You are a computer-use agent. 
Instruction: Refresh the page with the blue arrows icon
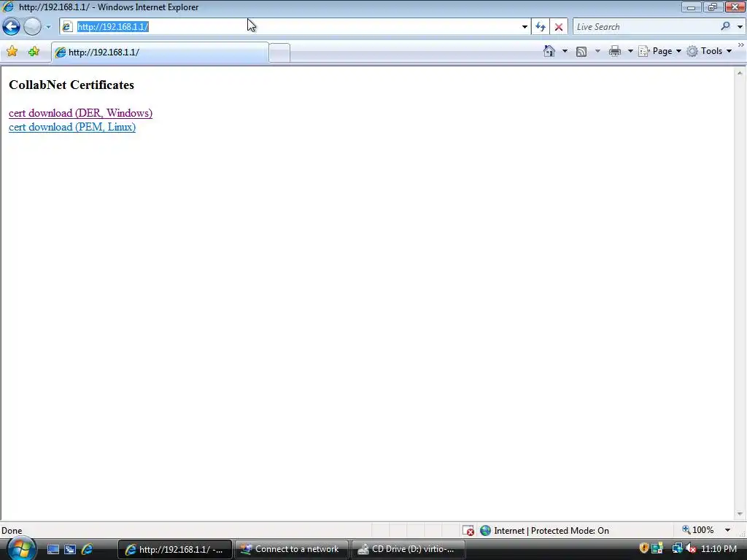541,27
